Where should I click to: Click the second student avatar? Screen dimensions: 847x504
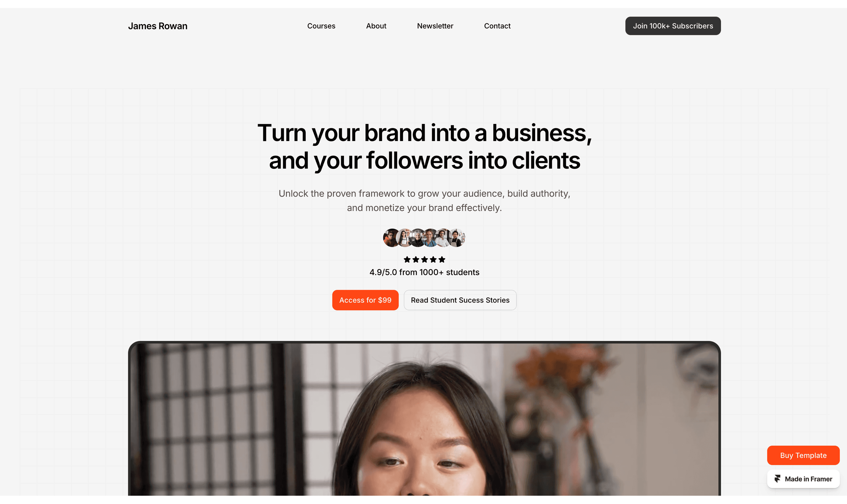click(404, 238)
